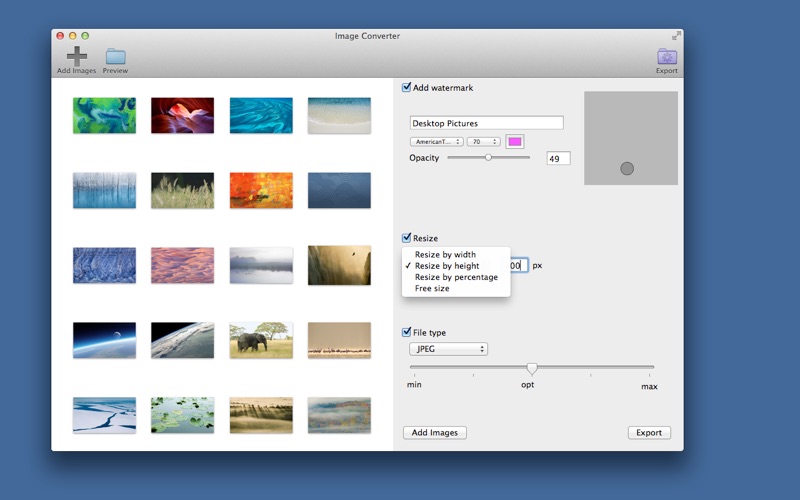Select the foggy colorful hills thumbnail
The width and height of the screenshot is (800, 500).
[339, 415]
